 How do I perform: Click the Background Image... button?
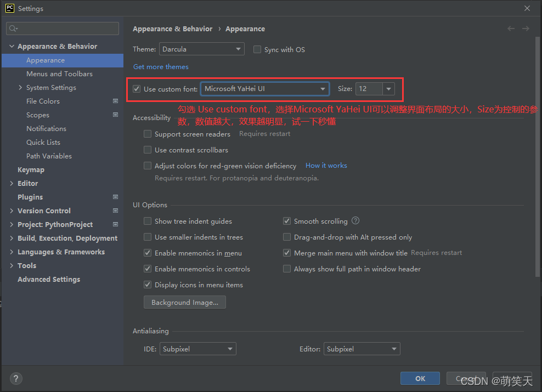pos(184,303)
